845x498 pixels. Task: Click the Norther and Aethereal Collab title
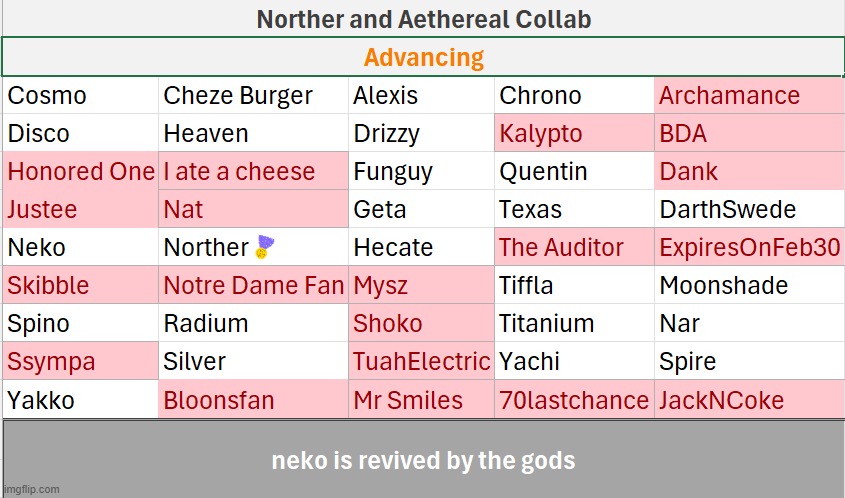(x=424, y=19)
